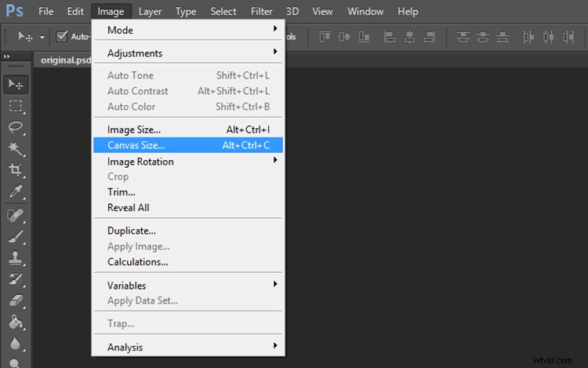Screen dimensions: 588x368
Task: Expand the Image Rotation submenu
Action: (x=187, y=161)
